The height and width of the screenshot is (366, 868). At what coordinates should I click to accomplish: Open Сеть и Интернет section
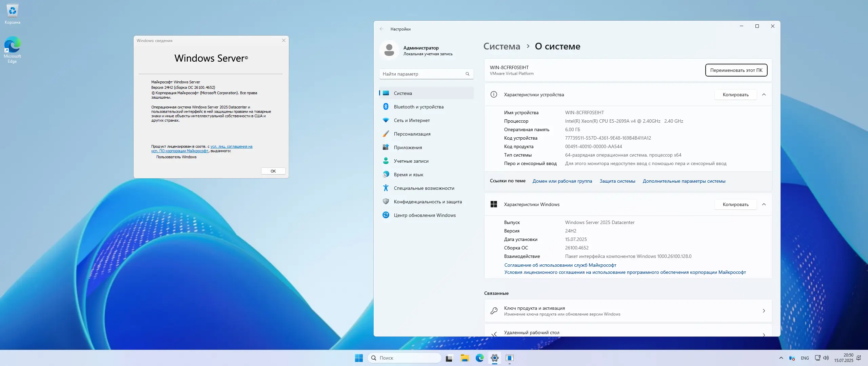[x=412, y=120]
